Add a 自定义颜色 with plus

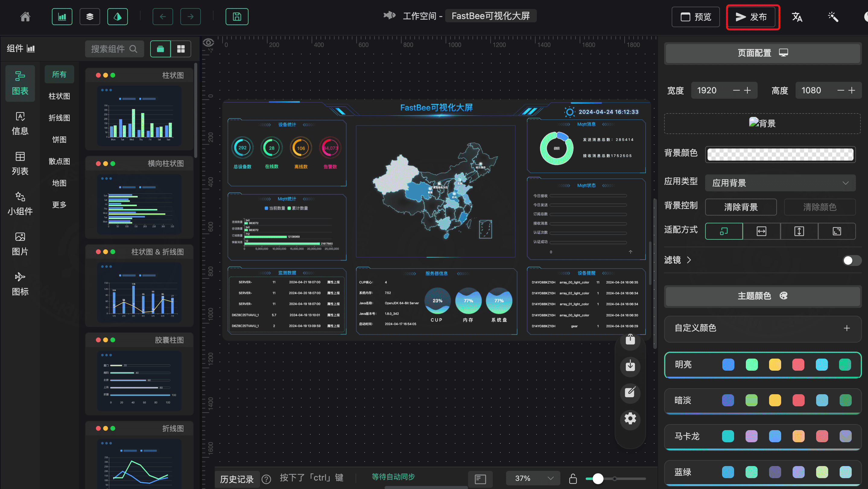pyautogui.click(x=847, y=328)
